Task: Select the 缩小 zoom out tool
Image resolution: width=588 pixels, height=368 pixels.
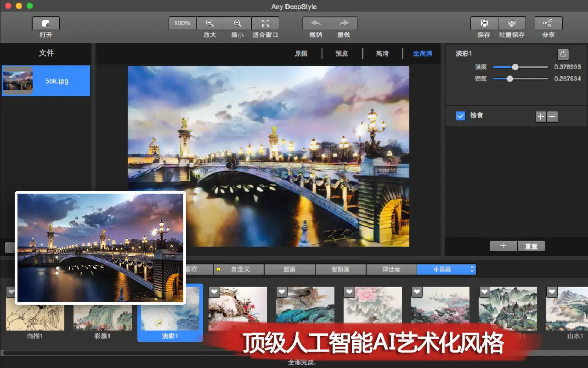Action: click(237, 23)
